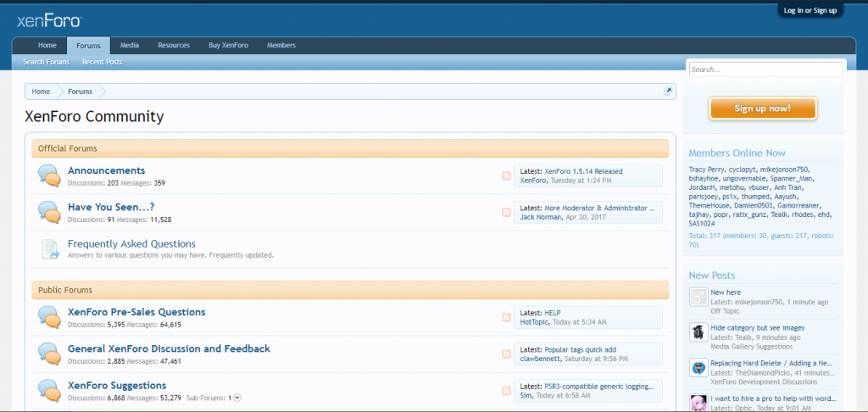868x412 pixels.
Task: Click Recent Posts in the sub-navigation
Action: [x=103, y=62]
